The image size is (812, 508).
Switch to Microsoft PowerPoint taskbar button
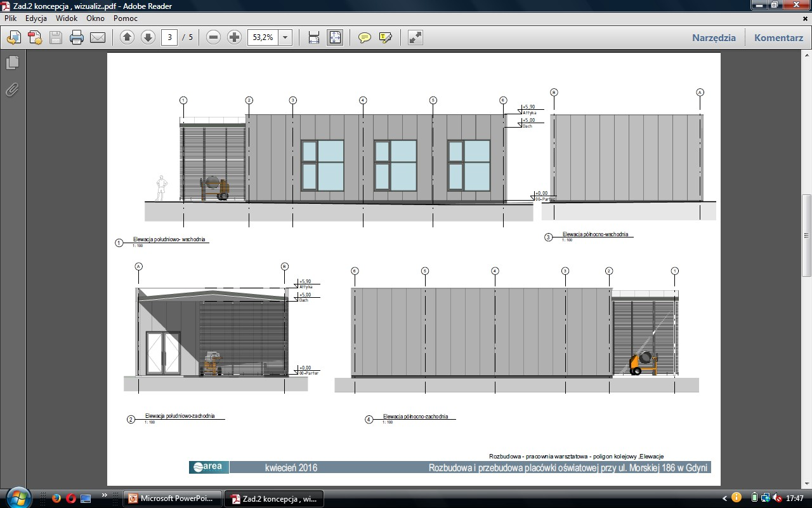pos(173,498)
